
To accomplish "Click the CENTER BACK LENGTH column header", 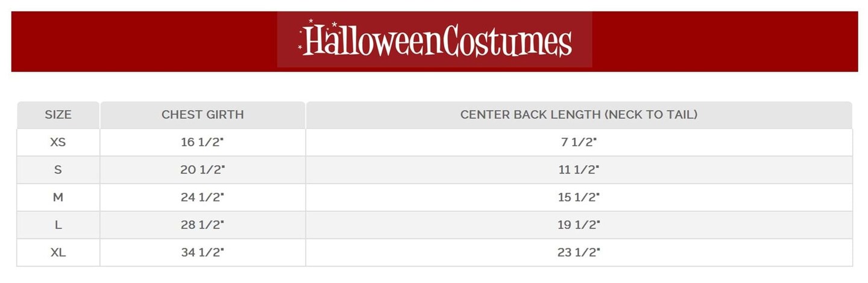I will (579, 114).
